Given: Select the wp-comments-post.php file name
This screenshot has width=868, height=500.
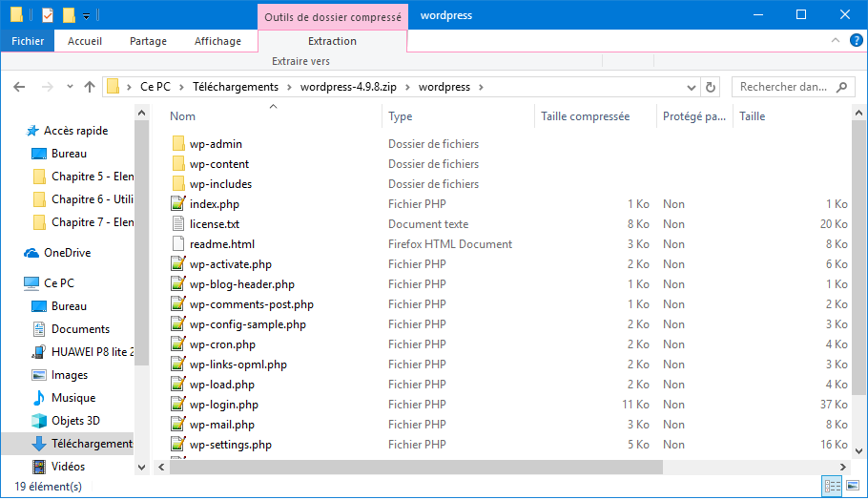Looking at the screenshot, I should (251, 304).
